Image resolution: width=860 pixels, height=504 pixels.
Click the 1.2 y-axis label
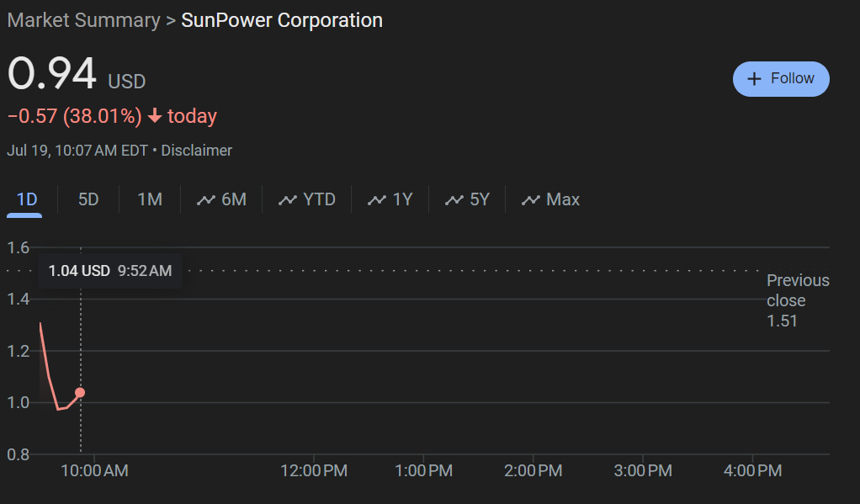pos(19,351)
